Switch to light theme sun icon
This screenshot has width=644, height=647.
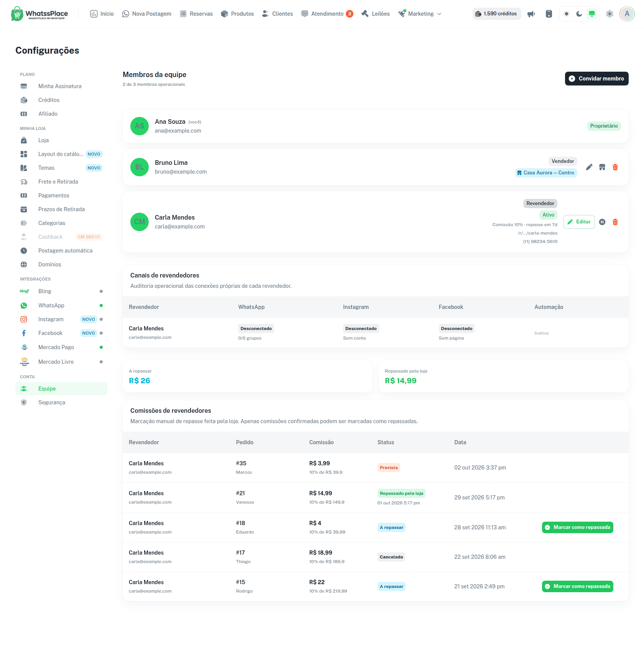(567, 14)
